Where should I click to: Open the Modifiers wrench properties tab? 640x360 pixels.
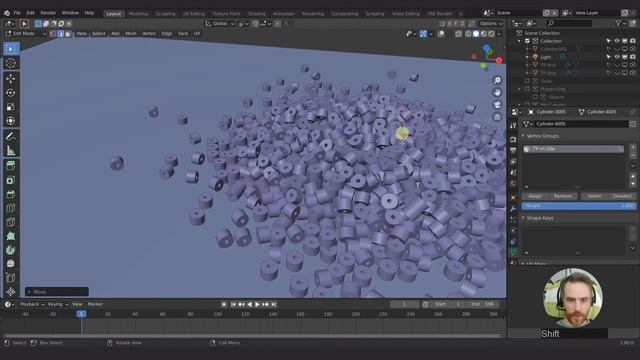pyautogui.click(x=513, y=209)
